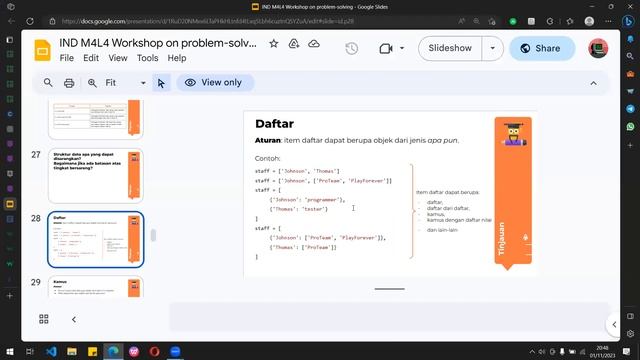Open Visual Studio Code from taskbar

tap(51, 351)
